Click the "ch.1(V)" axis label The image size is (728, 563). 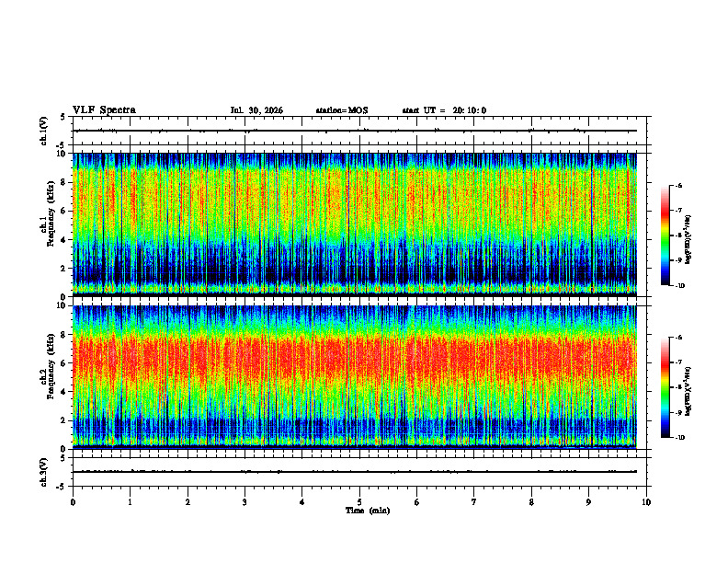coord(43,131)
